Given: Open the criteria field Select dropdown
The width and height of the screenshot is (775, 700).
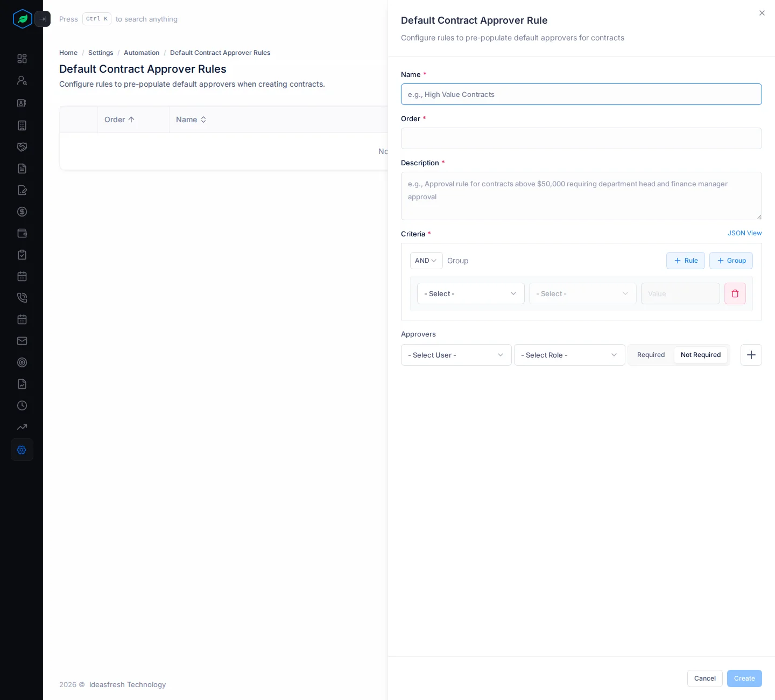Looking at the screenshot, I should coord(471,293).
